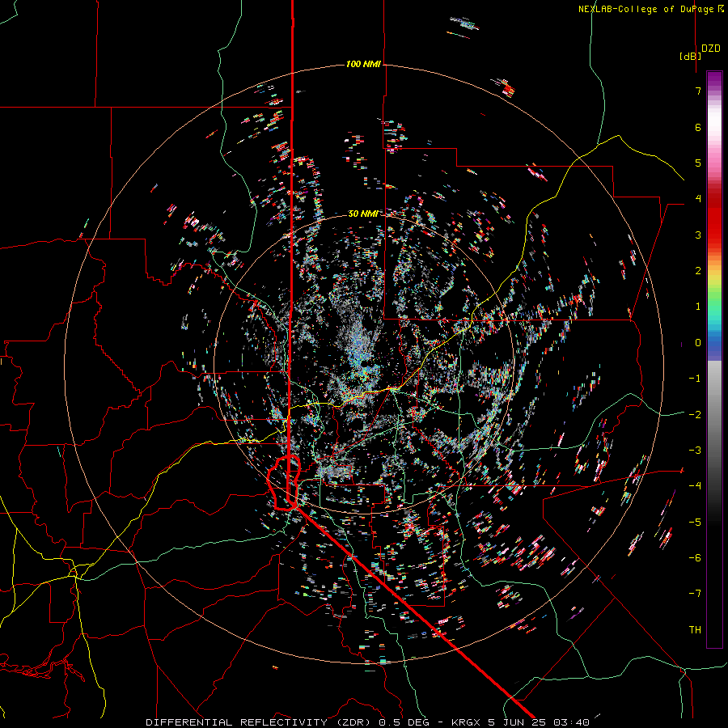
Task: Click the 4 value on the color scale
Action: click(698, 199)
